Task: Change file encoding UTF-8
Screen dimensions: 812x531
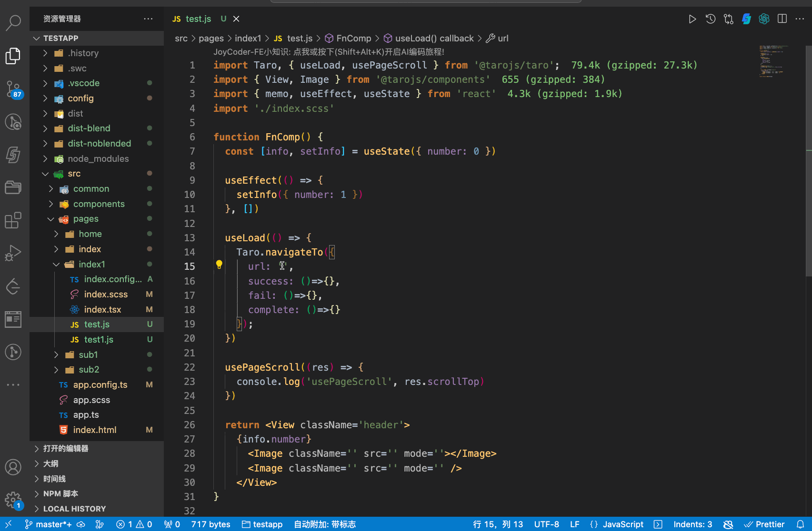Action: click(547, 524)
